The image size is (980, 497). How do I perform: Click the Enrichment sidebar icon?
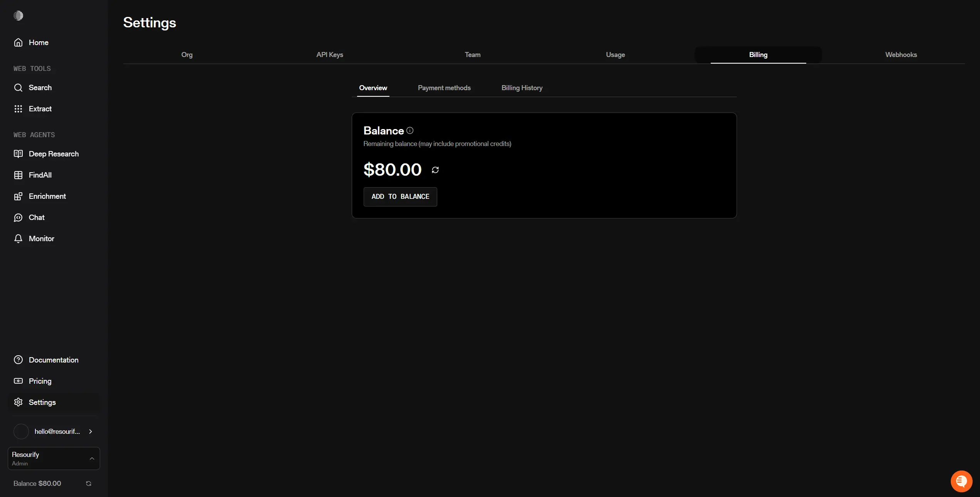(x=18, y=196)
